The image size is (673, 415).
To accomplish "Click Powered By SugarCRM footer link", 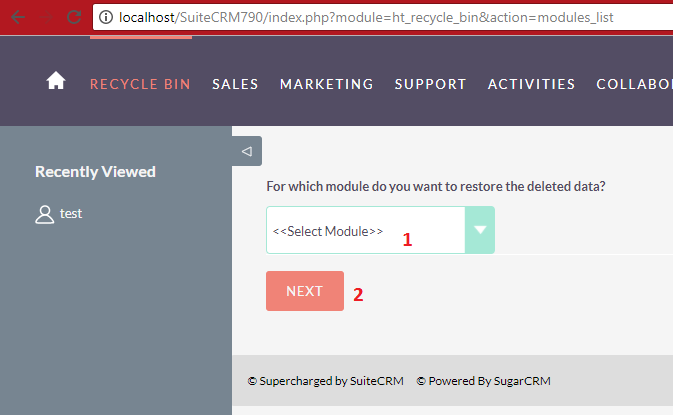I will pos(484,381).
